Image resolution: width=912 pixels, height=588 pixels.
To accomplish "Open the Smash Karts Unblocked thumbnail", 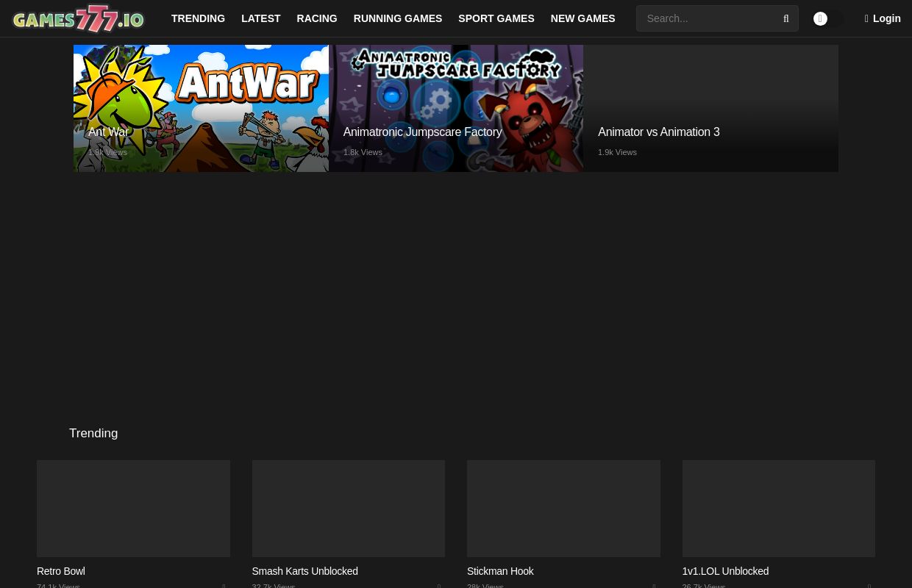I will tap(349, 509).
